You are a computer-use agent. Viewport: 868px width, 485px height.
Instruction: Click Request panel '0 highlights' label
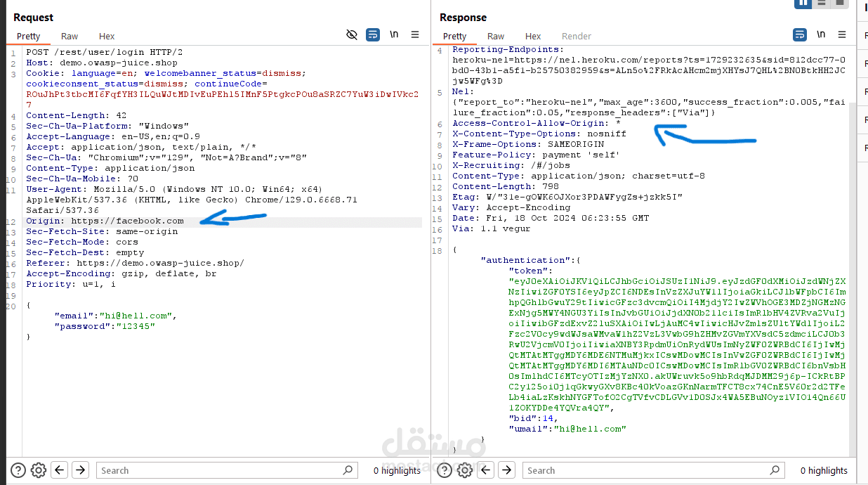tap(397, 470)
